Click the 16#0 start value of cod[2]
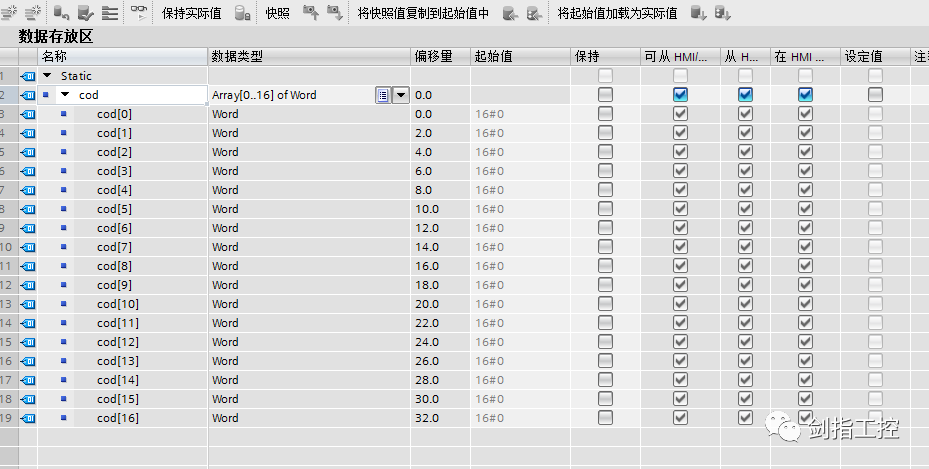 [521, 152]
